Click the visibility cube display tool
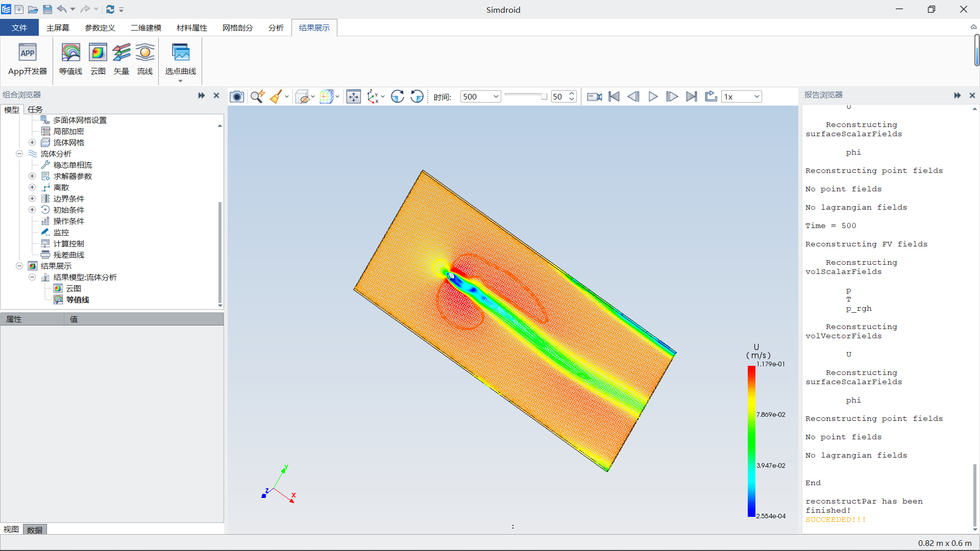This screenshot has width=980, height=551. (303, 96)
